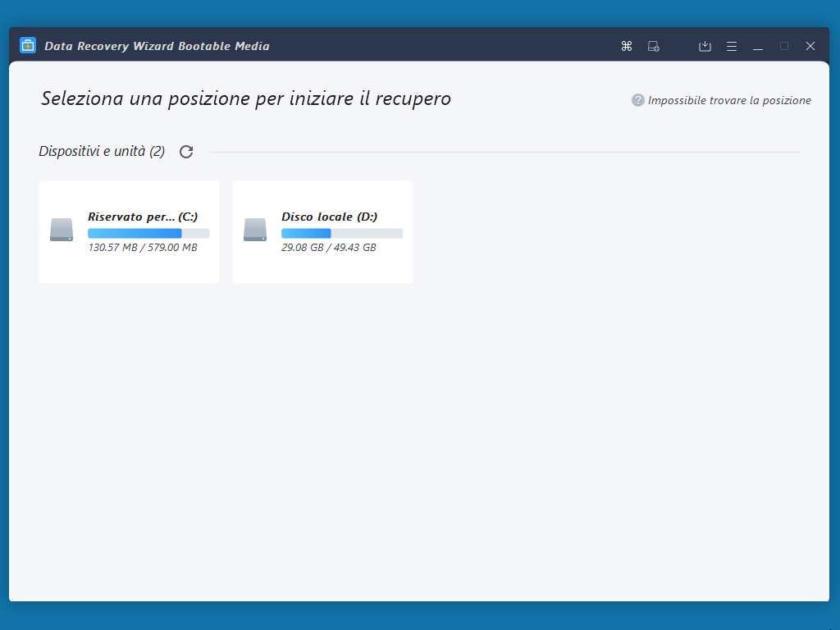840x630 pixels.
Task: Open the hamburger menu
Action: point(731,47)
